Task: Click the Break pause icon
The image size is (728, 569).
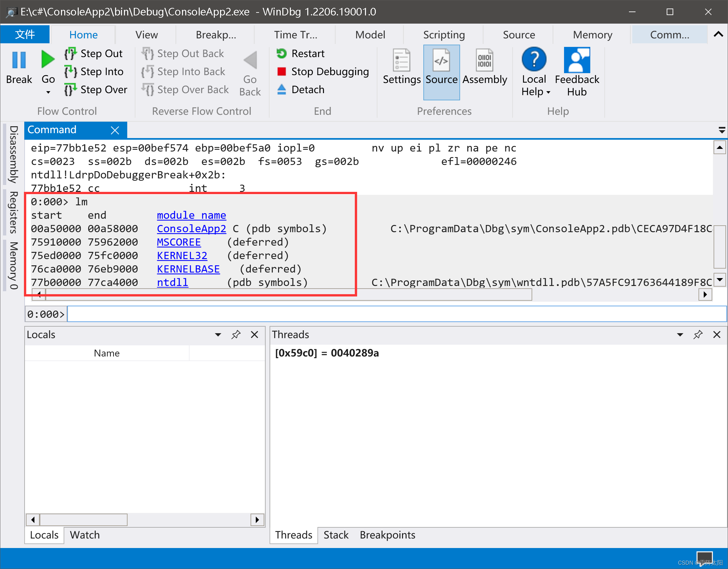Action: point(19,60)
